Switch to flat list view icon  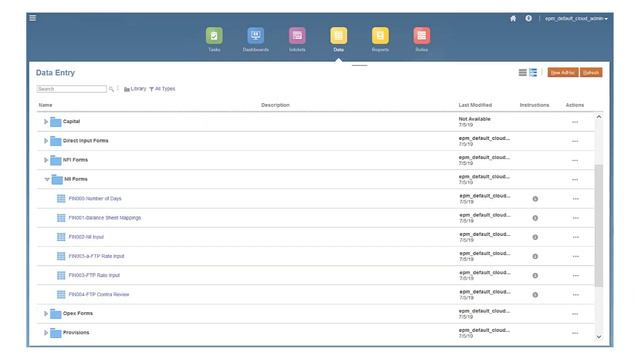tap(522, 73)
